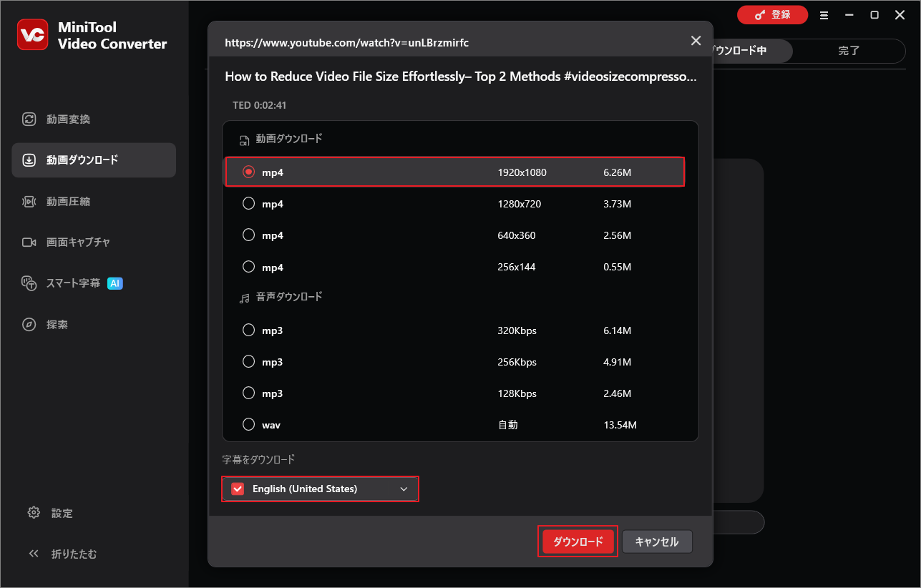This screenshot has height=588, width=921.
Task: Cancel the download with キャンセル button
Action: click(x=656, y=542)
